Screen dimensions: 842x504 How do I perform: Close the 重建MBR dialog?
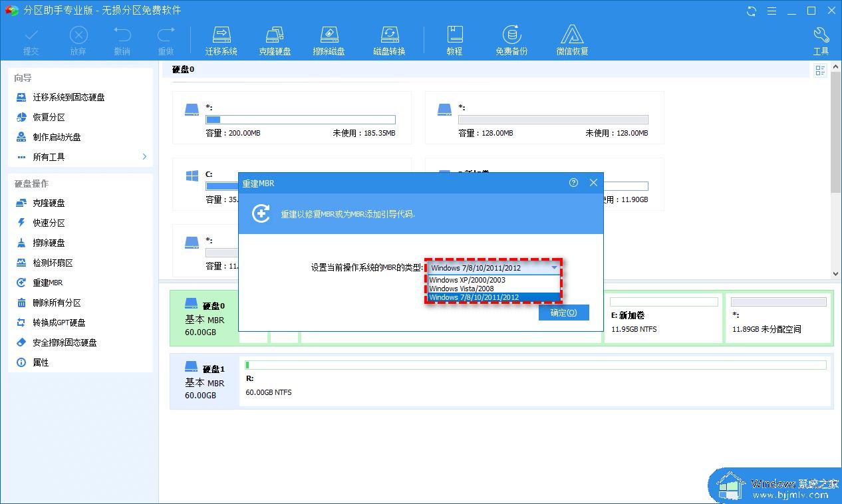593,183
